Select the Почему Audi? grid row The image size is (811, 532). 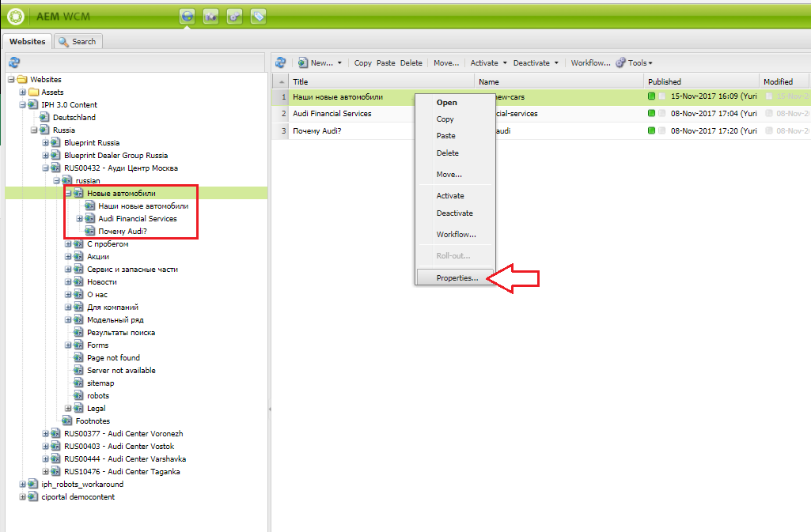(541, 130)
